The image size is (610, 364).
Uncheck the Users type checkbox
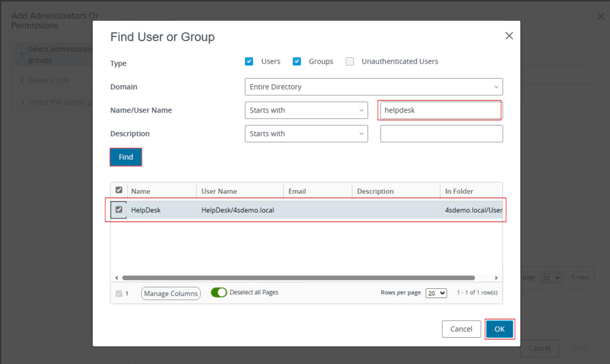249,61
